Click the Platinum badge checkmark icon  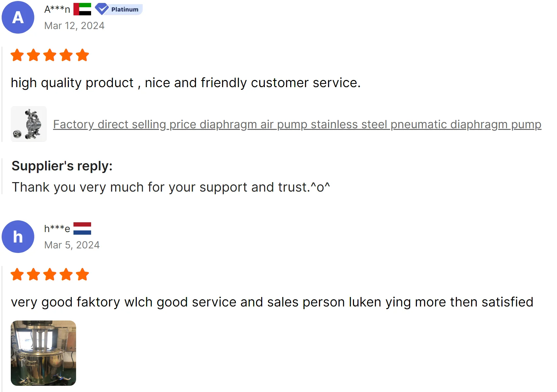[x=102, y=9]
